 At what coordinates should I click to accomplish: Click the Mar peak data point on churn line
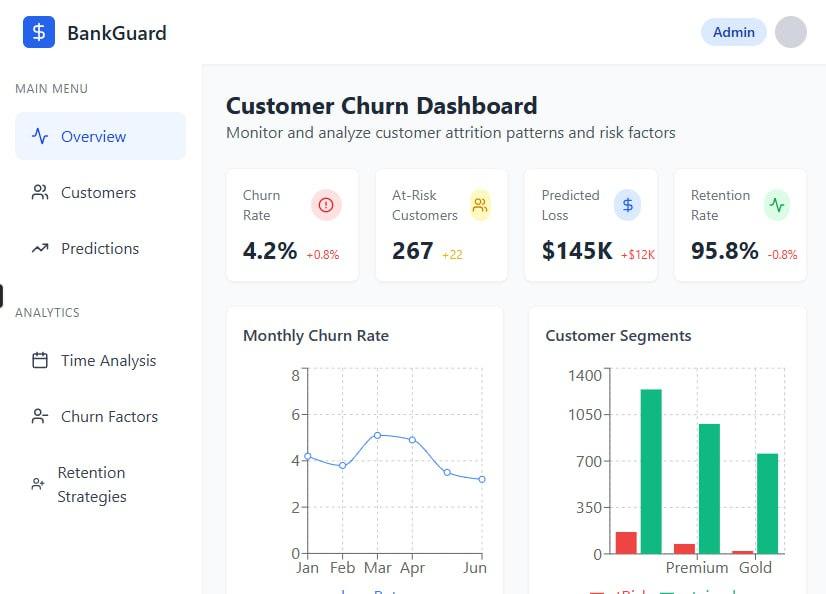point(377,435)
